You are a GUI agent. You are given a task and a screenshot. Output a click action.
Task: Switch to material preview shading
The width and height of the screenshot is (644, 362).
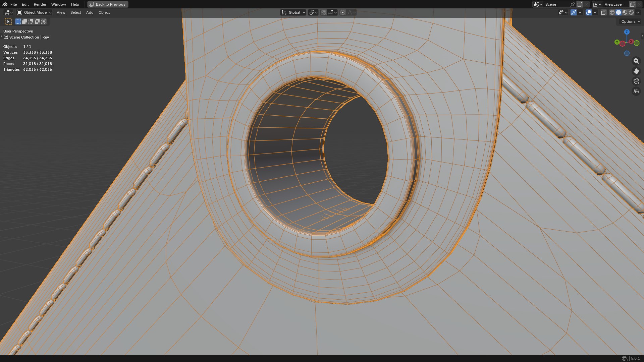625,12
